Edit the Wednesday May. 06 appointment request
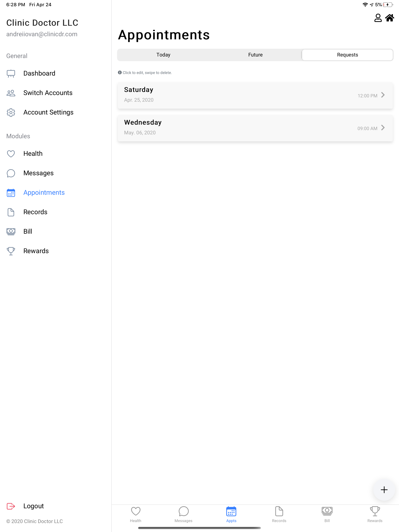 [255, 128]
